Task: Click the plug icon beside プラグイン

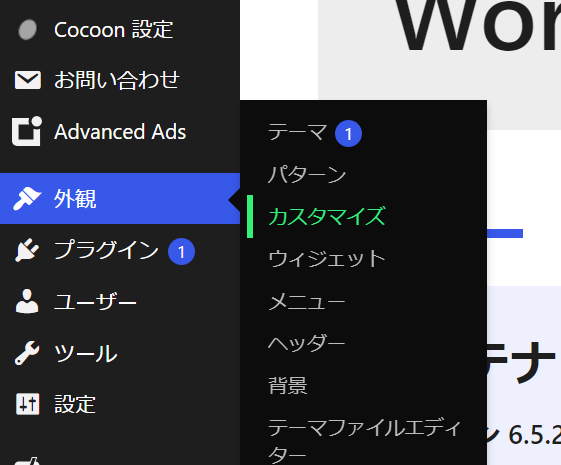Action: [x=27, y=250]
